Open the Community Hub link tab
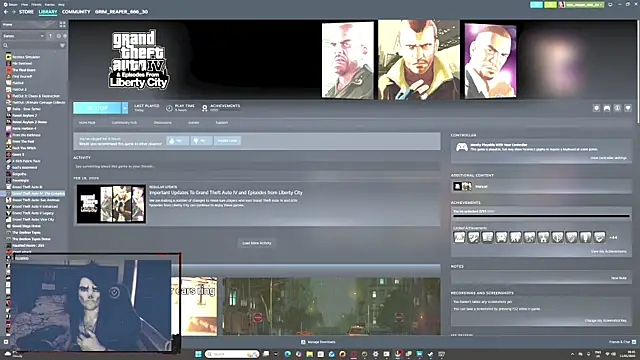The image size is (640, 360). (124, 122)
